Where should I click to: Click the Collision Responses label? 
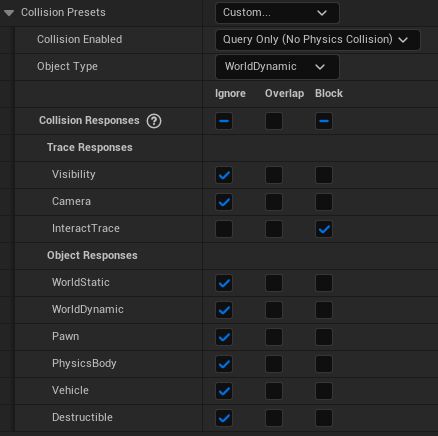(x=89, y=120)
